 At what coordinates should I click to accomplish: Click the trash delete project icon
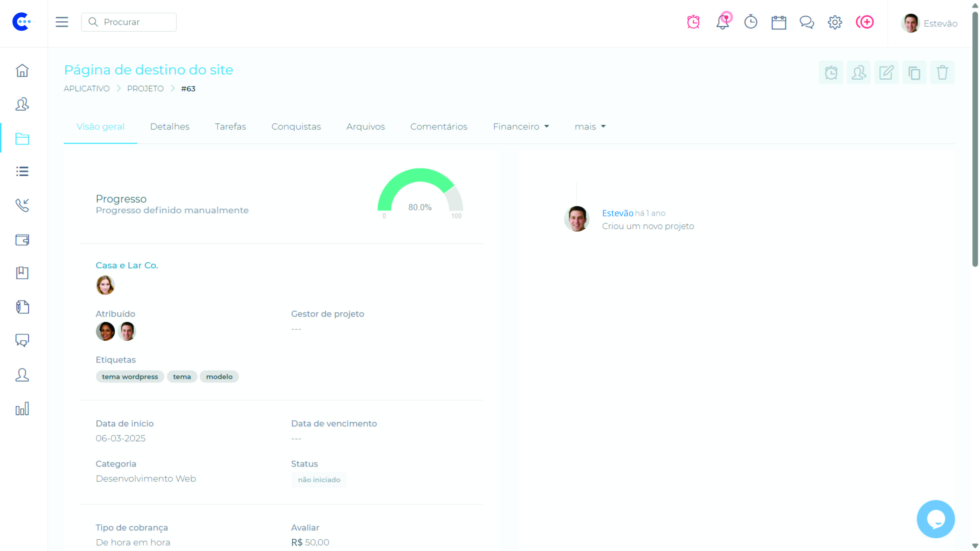click(x=942, y=73)
